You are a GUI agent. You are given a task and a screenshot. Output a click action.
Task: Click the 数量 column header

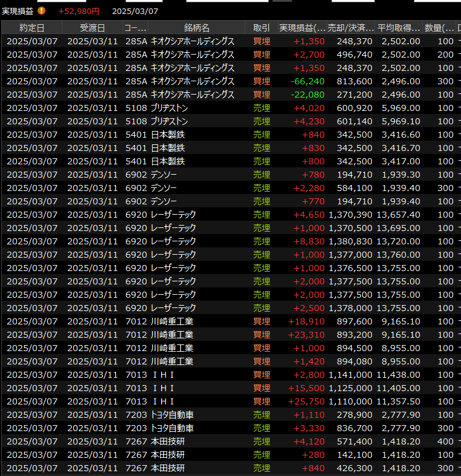(439, 28)
